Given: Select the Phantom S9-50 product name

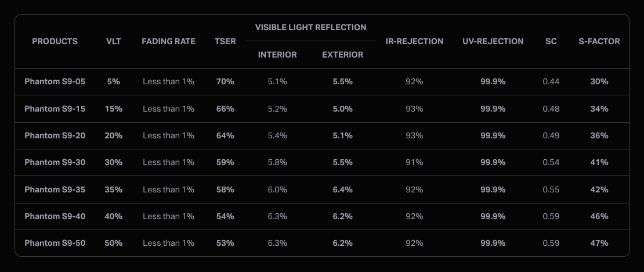Looking at the screenshot, I should (55, 243).
